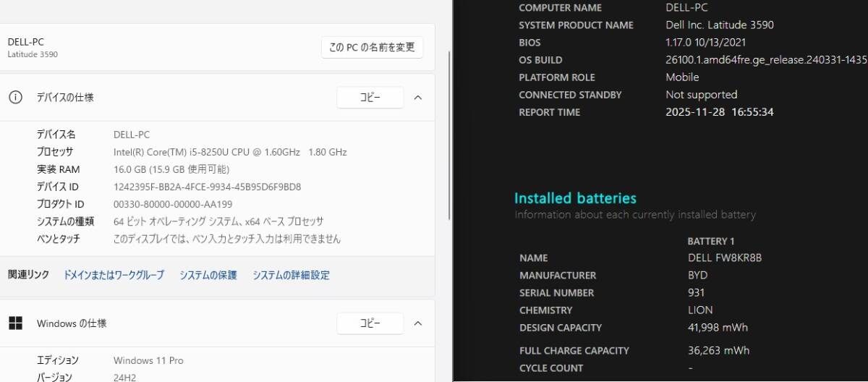The width and height of the screenshot is (868, 382).
Task: Open the advanced system settings link
Action: tap(291, 275)
